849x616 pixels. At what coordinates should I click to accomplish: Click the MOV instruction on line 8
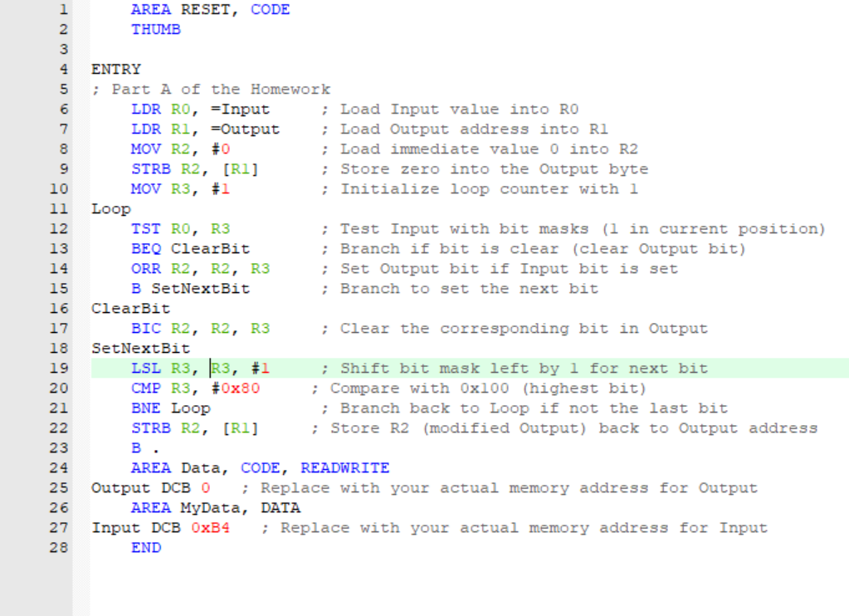(145, 149)
